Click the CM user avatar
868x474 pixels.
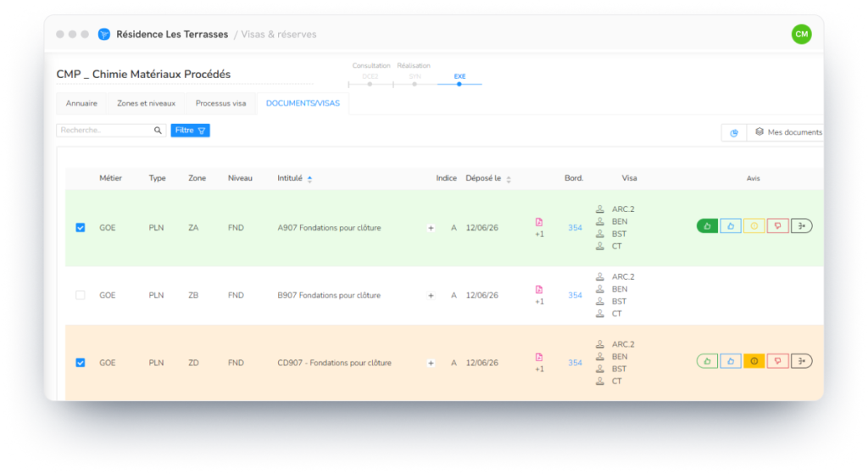801,34
